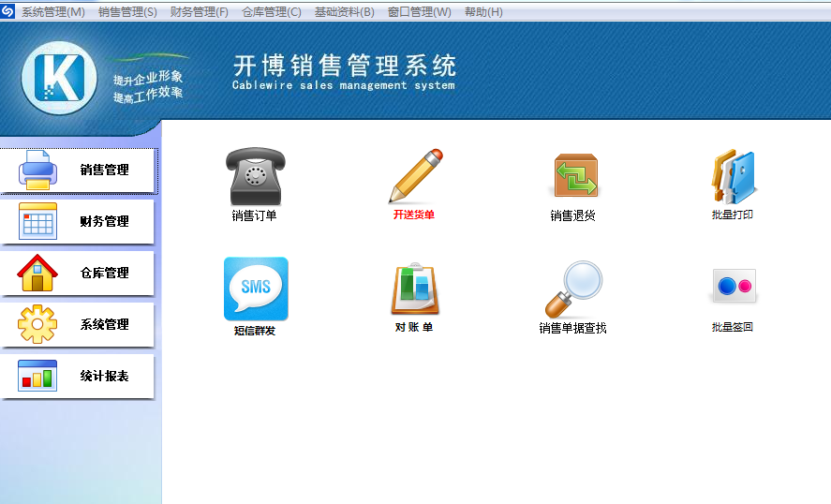Select 仓库管理 sidebar button

(x=78, y=273)
